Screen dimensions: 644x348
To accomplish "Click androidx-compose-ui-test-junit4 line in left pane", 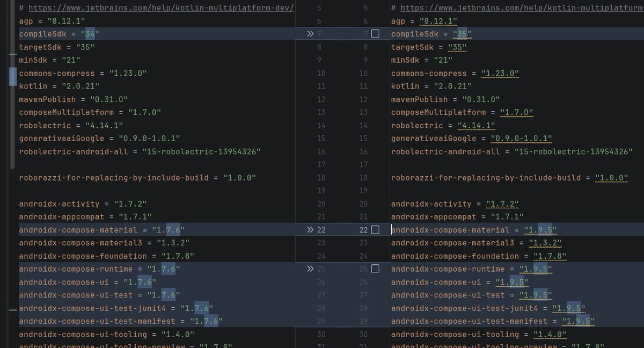I will coord(116,308).
